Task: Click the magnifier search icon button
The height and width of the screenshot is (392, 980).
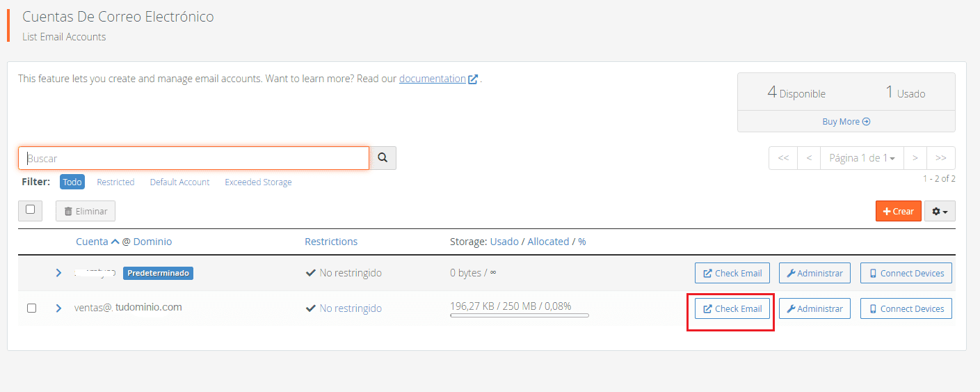Action: click(x=383, y=158)
